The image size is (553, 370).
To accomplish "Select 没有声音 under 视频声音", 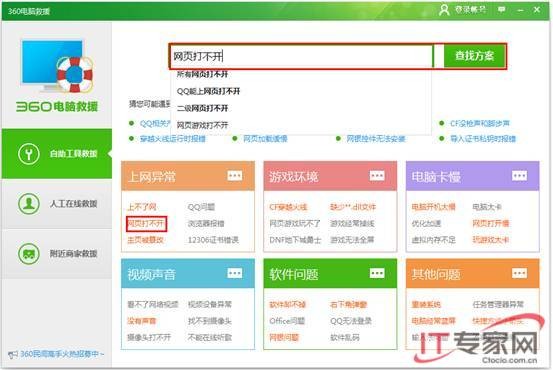I will (142, 321).
